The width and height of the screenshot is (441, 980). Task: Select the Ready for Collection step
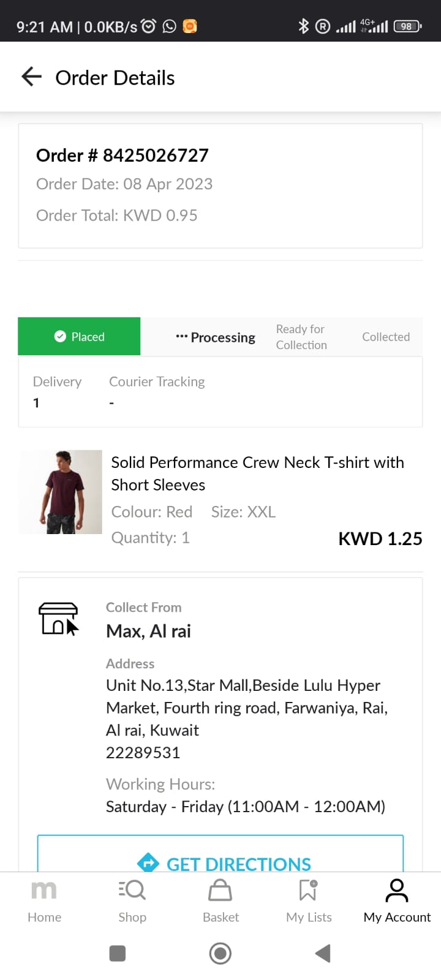click(x=301, y=337)
